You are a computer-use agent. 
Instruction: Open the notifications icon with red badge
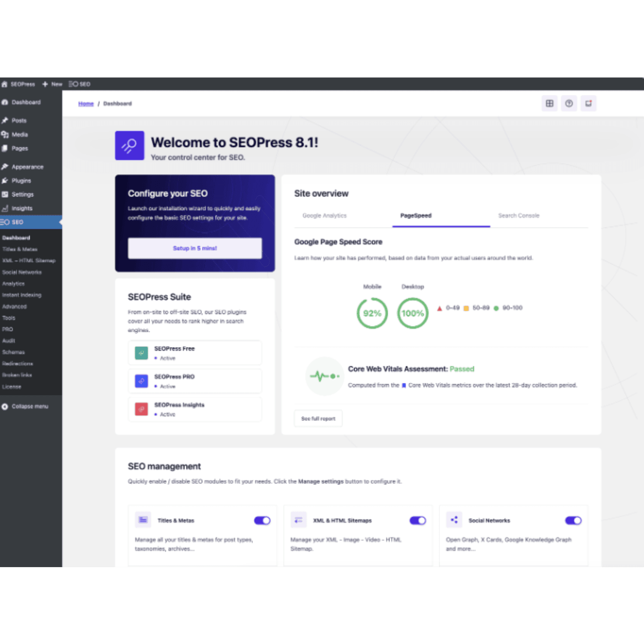pos(589,103)
